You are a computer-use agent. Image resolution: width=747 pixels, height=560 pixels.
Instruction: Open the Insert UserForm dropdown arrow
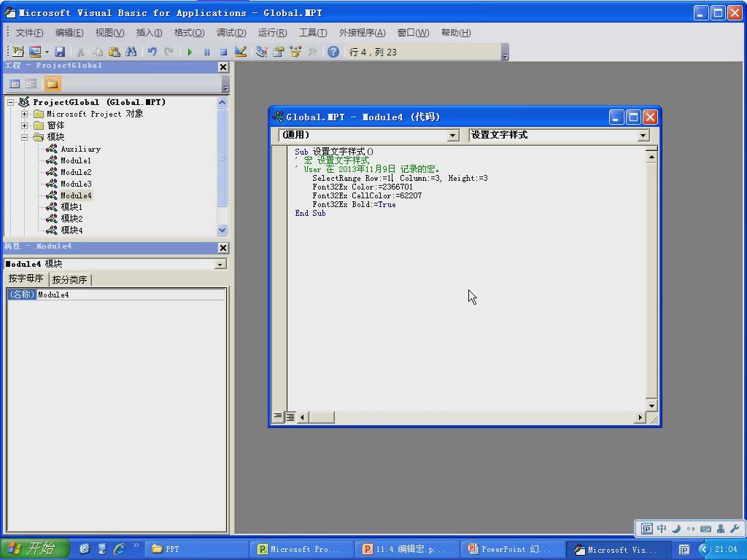47,52
